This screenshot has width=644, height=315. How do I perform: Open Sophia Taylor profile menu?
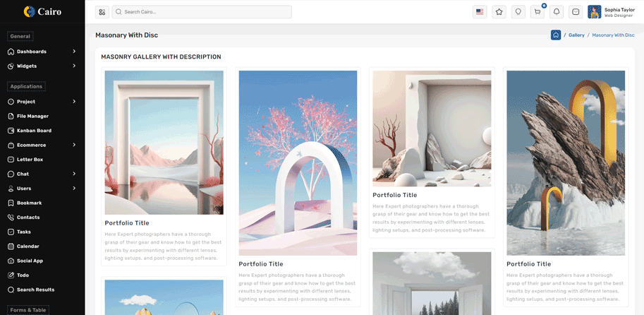pyautogui.click(x=612, y=12)
